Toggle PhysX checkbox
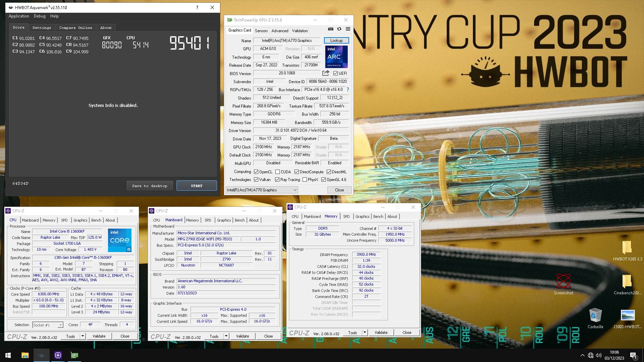 click(305, 180)
